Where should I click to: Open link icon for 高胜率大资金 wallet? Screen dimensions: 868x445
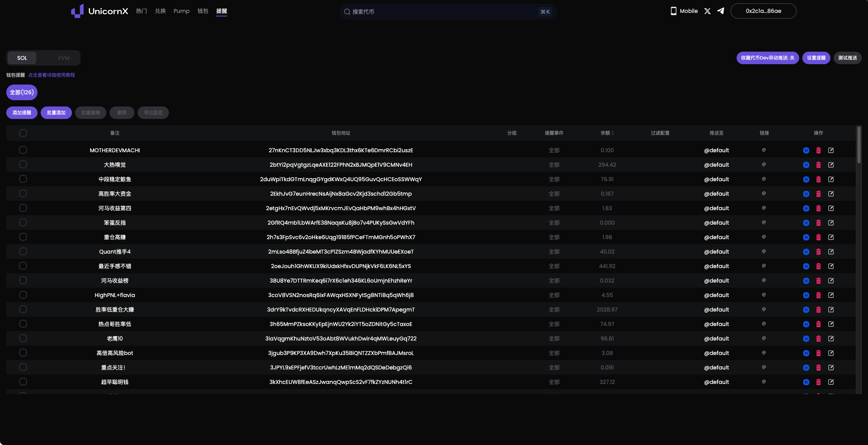[x=764, y=193]
